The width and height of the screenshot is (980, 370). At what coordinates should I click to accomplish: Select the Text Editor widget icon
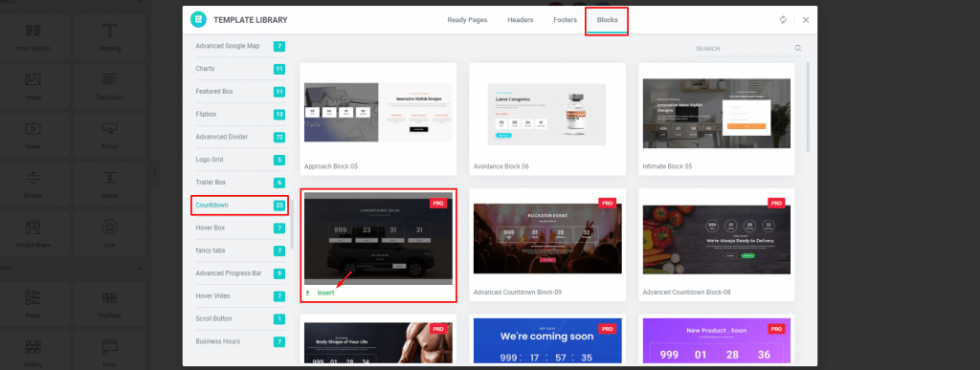(x=110, y=79)
